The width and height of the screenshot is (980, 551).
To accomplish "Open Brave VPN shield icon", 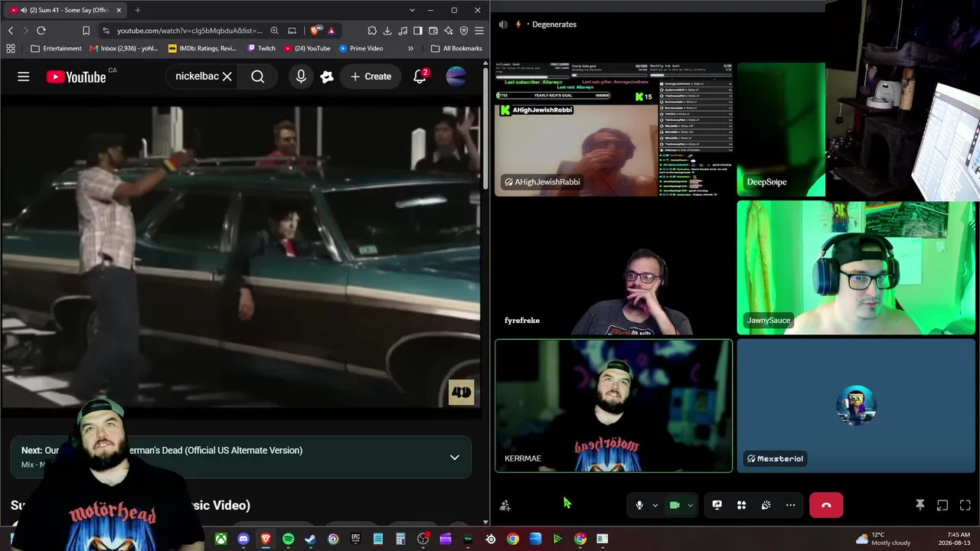I will 464,31.
